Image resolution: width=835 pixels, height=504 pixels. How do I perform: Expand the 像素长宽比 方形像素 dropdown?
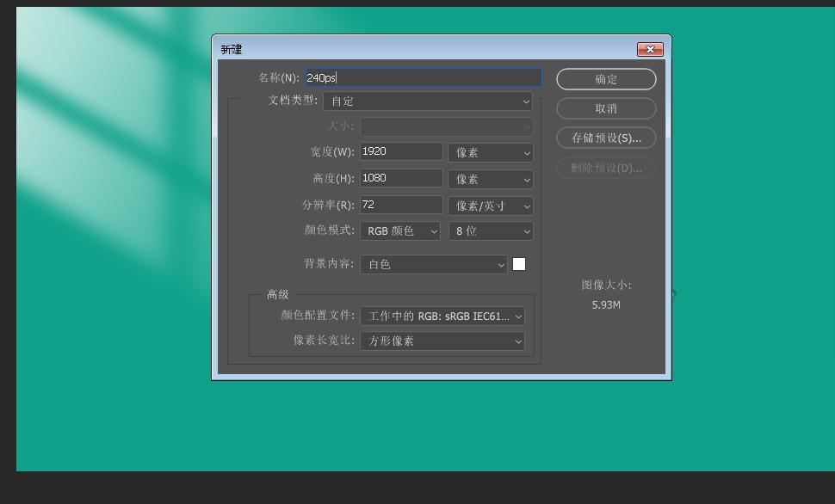click(442, 341)
